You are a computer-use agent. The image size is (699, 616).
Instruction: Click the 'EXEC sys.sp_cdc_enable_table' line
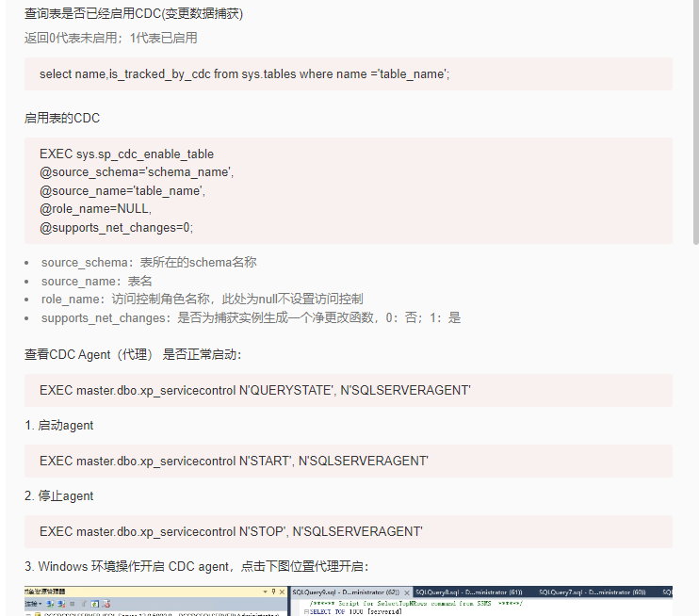126,154
